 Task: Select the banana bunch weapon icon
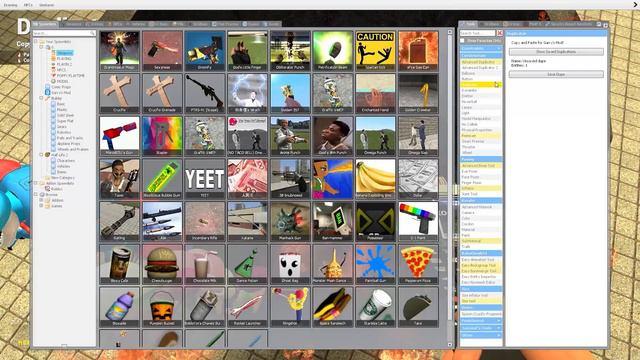(375, 179)
